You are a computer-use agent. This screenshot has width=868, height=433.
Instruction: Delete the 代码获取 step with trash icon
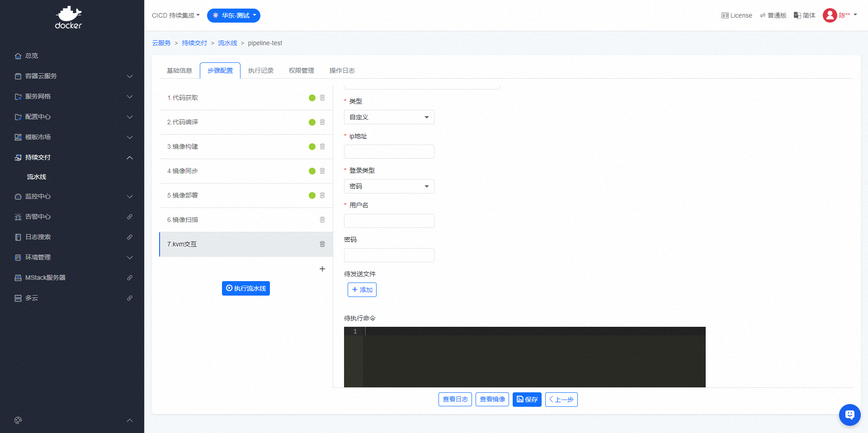[322, 98]
